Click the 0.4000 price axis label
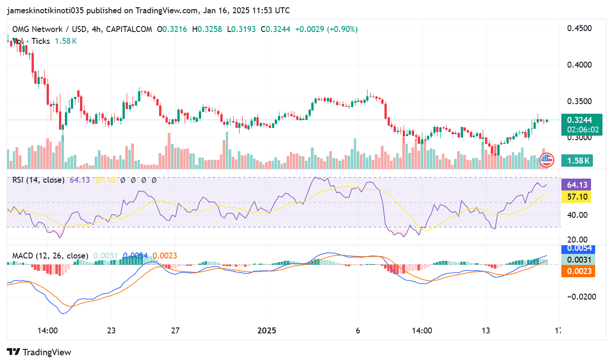The image size is (613, 364). pyautogui.click(x=579, y=65)
